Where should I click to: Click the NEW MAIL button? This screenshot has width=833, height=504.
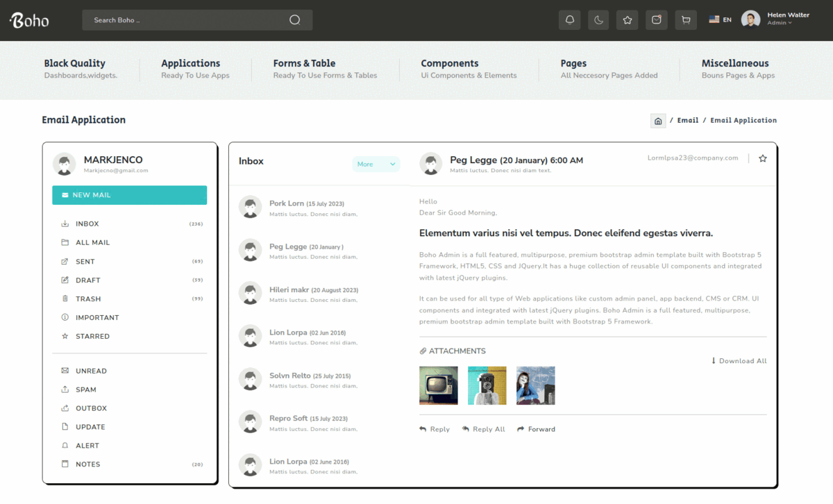pos(129,195)
